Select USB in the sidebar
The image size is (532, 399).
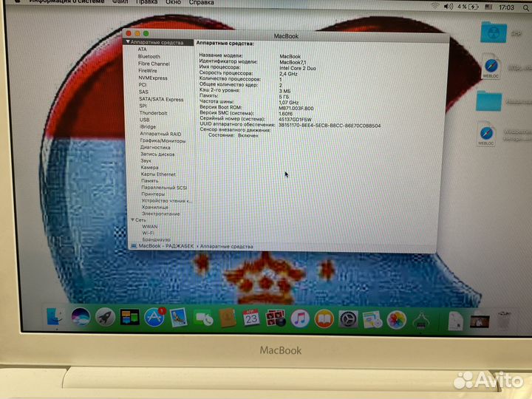point(145,120)
